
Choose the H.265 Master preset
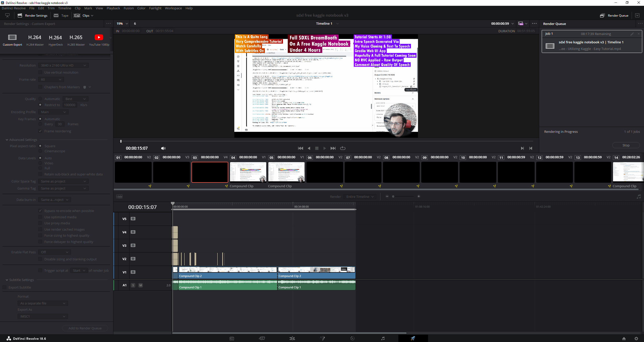[x=76, y=40]
